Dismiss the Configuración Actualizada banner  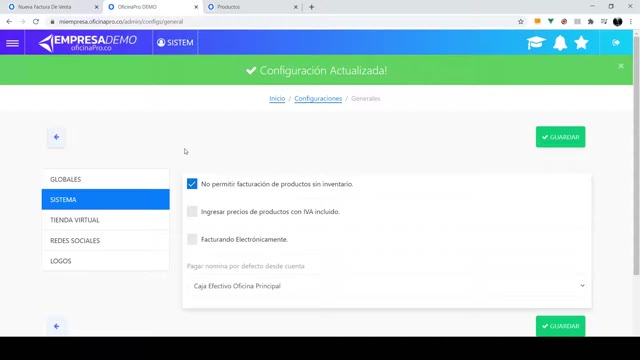coord(621,66)
